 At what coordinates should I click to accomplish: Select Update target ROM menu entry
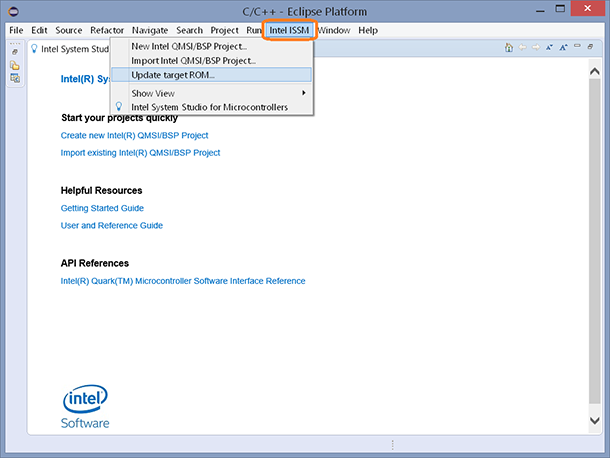[212, 75]
